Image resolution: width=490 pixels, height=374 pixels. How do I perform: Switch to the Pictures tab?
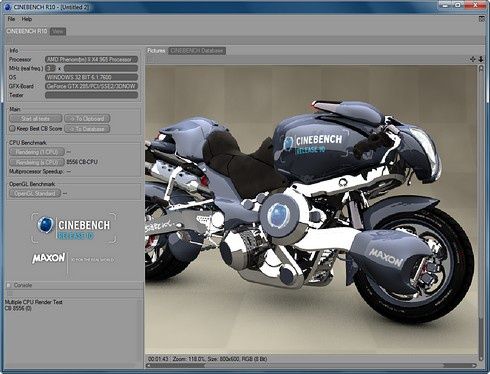click(x=156, y=51)
